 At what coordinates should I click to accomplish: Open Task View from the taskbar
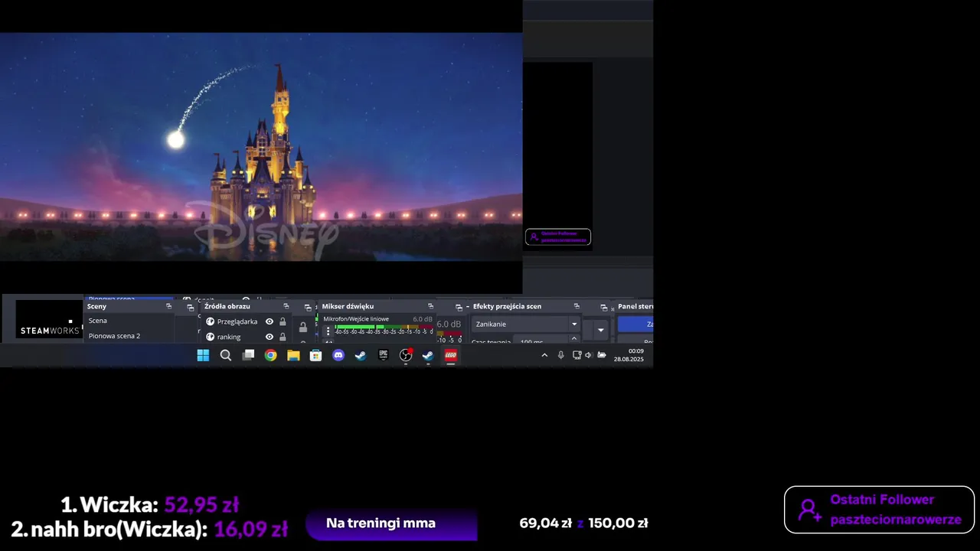coord(248,355)
